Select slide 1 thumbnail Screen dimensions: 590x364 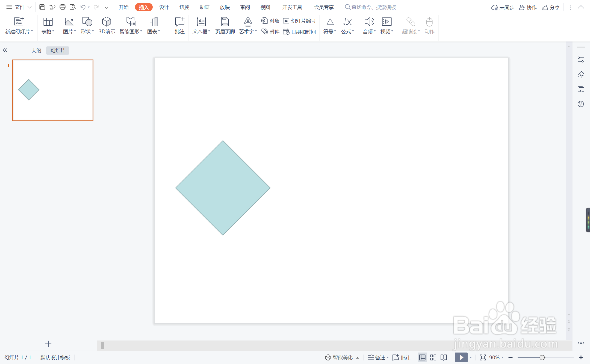click(x=53, y=90)
